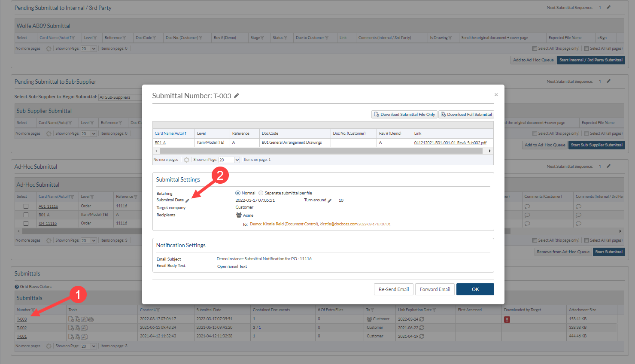The width and height of the screenshot is (635, 364).
Task: Click the refresh icon in the dialog grid pager
Action: tap(186, 160)
